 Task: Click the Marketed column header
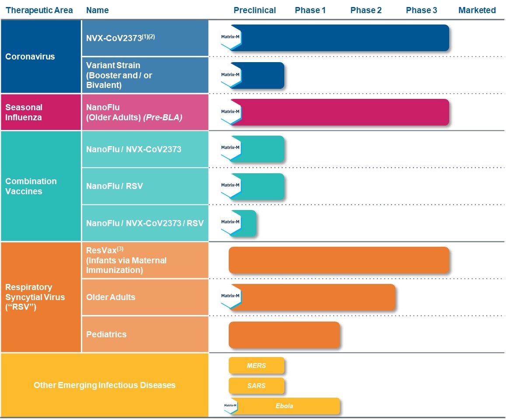[477, 10]
